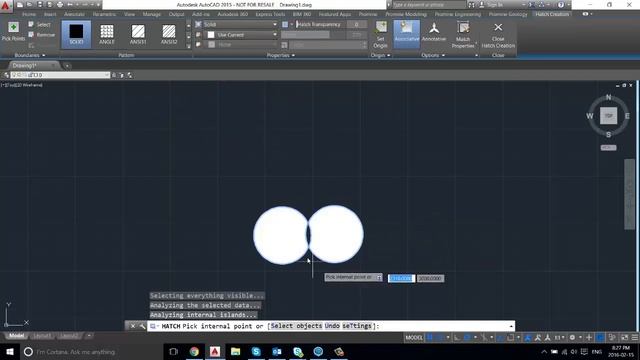Screen dimensions: 640x360
Task: Click the Select objects command option
Action: click(x=296, y=326)
